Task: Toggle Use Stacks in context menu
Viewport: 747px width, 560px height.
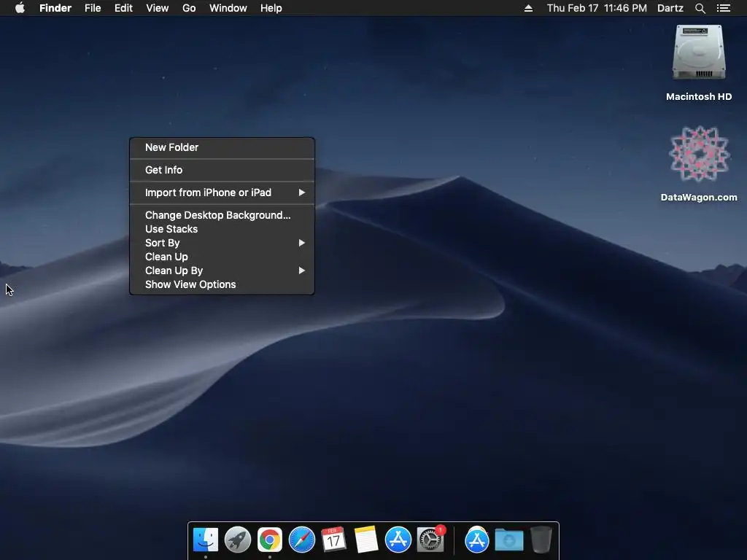Action: pyautogui.click(x=222, y=229)
